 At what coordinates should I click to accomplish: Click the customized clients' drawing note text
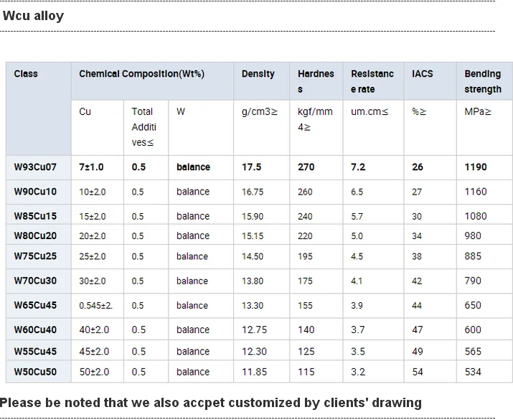(x=211, y=403)
